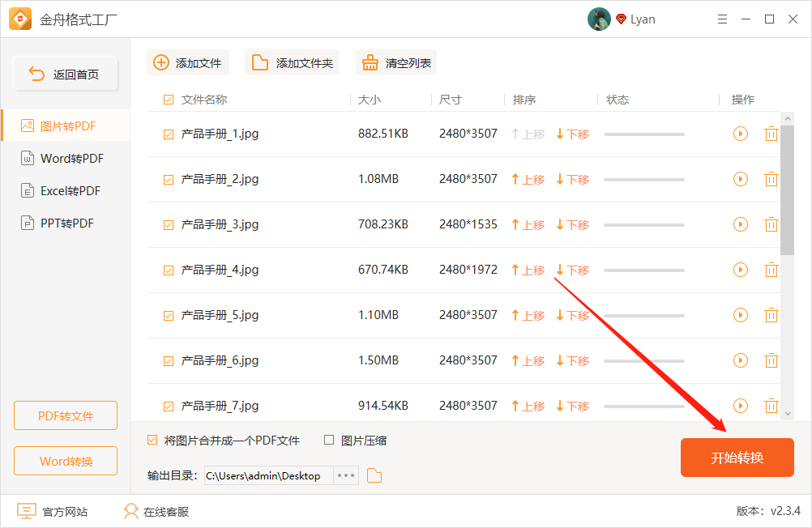Screen dimensions: 812x528
Task: Click progress bar of 产品手册_3.jpg
Action: point(644,224)
